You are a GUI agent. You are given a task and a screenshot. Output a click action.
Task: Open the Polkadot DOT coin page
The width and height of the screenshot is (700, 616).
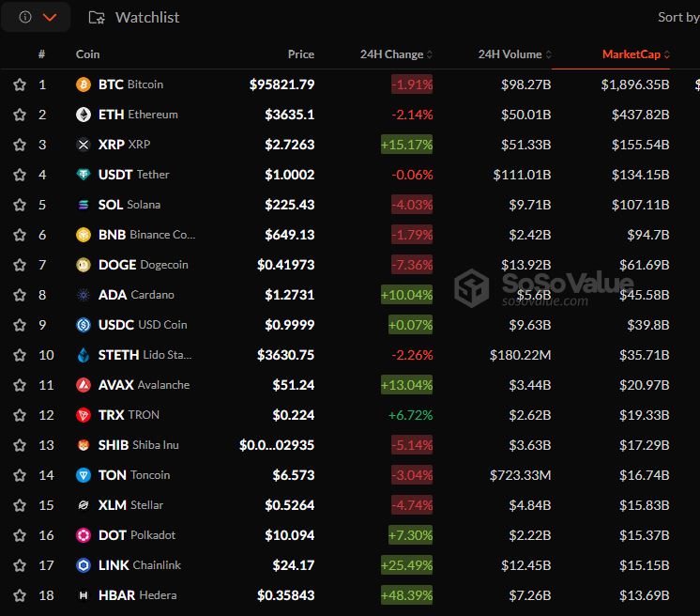coord(136,535)
